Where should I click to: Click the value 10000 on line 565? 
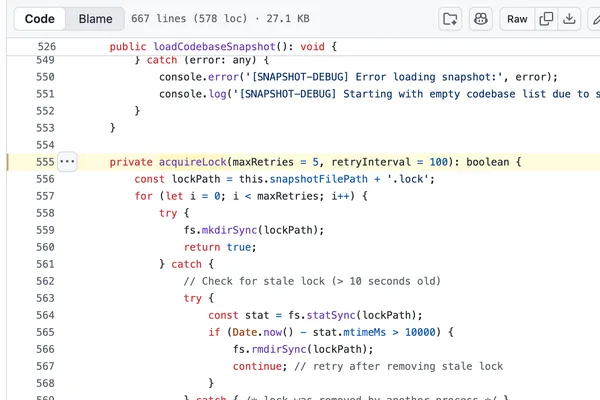coord(420,332)
